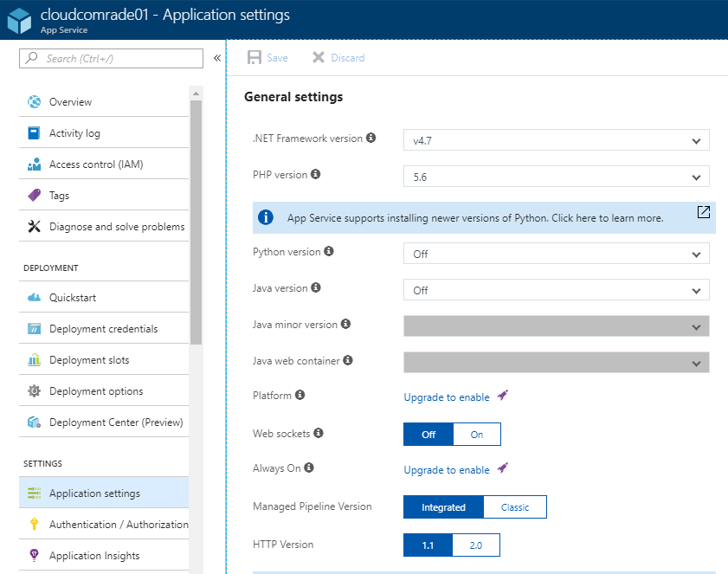Click the Save button
Image resolution: width=728 pixels, height=574 pixels.
pos(267,58)
